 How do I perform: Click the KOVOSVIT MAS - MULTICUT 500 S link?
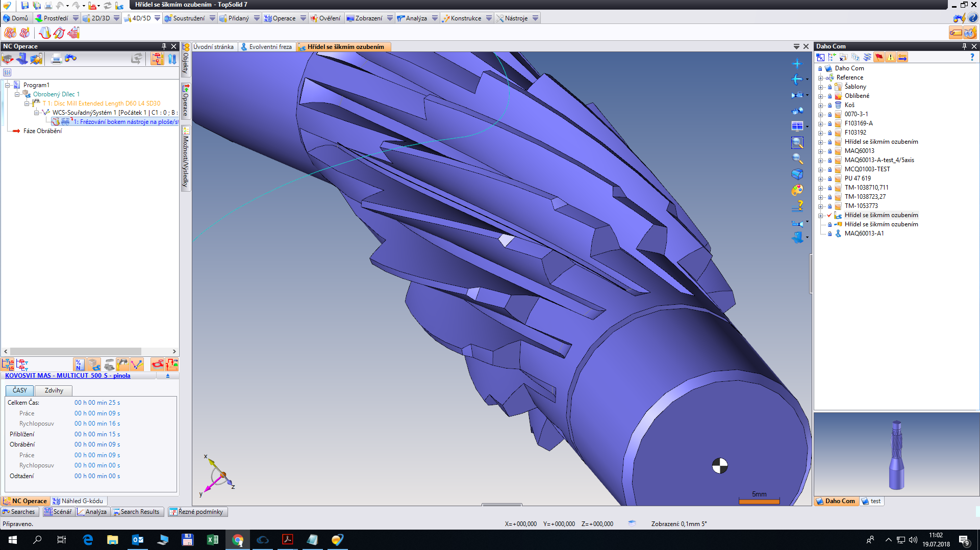tap(67, 376)
